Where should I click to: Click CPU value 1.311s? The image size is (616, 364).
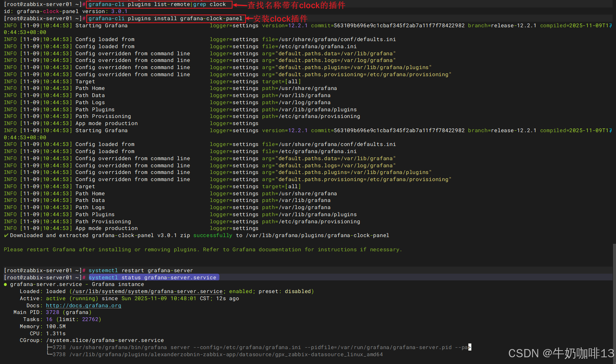click(56, 333)
